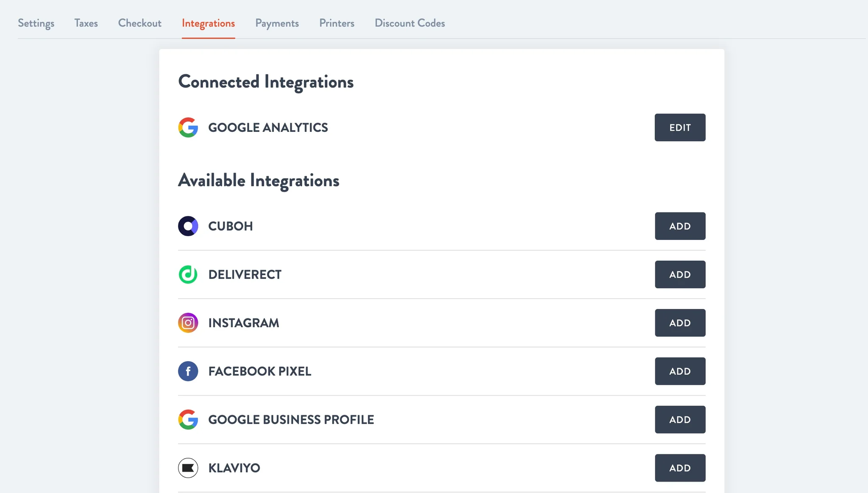Click the Cuboh logo icon
Screen dimensions: 868x493
[x=188, y=226]
